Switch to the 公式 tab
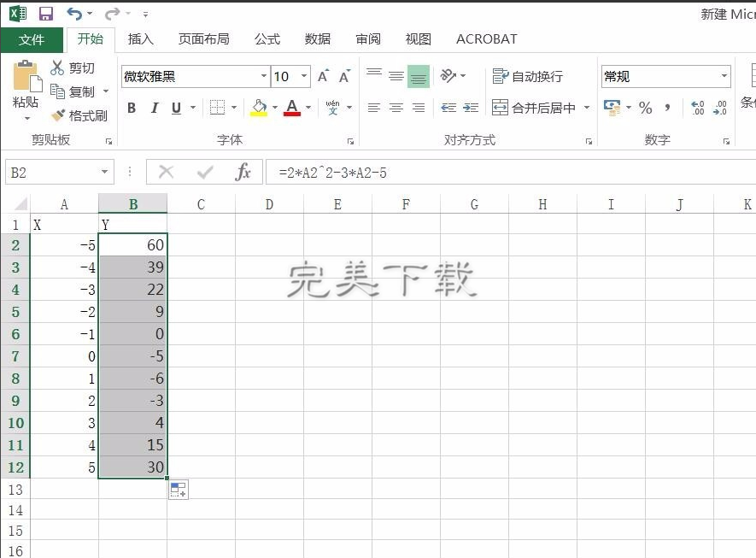Viewport: 756px width, 558px height. [267, 39]
